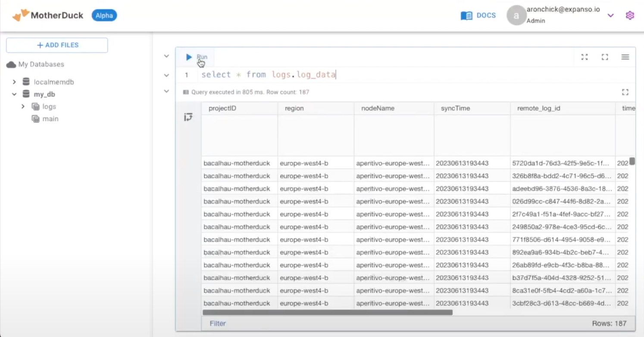Image resolution: width=644 pixels, height=337 pixels.
Task: Click the collapse cell arrows icon
Action: click(x=585, y=57)
